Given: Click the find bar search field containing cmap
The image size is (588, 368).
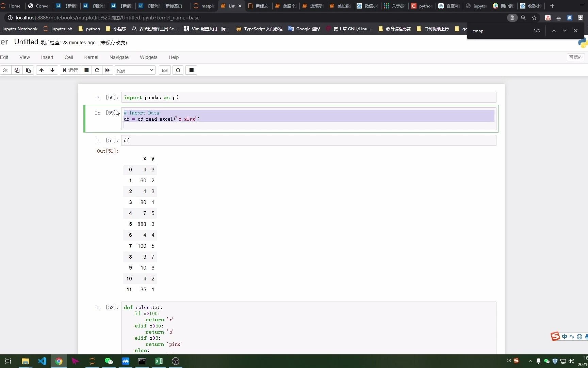Looking at the screenshot, I should (500, 31).
